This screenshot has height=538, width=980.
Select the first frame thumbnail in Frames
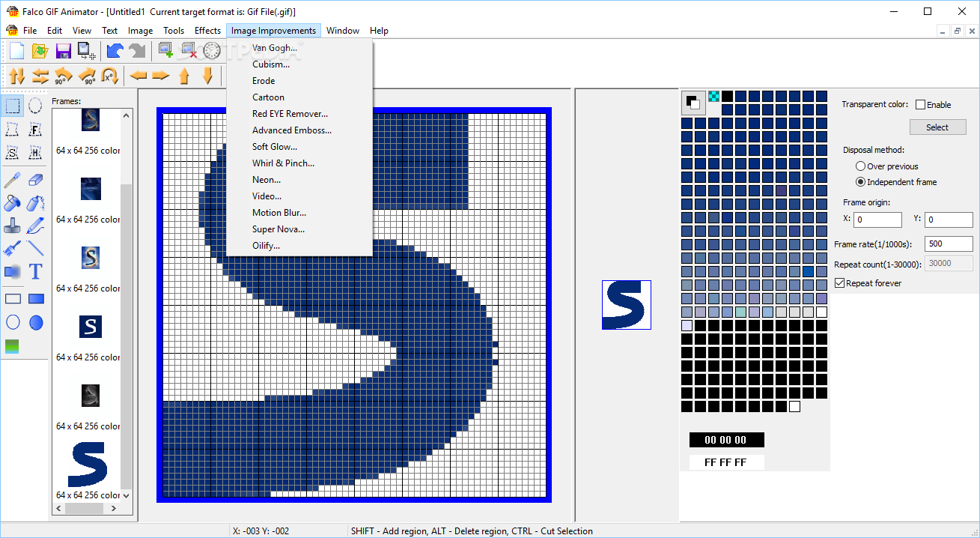coord(90,120)
